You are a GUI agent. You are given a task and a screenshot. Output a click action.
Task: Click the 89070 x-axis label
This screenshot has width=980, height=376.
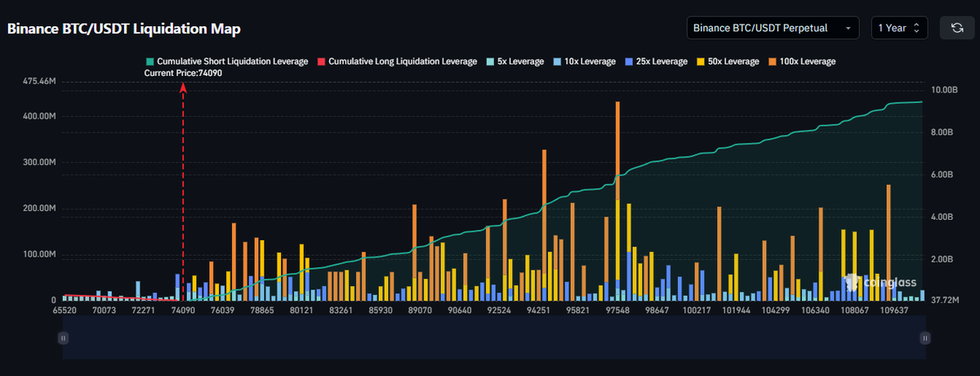tap(420, 311)
